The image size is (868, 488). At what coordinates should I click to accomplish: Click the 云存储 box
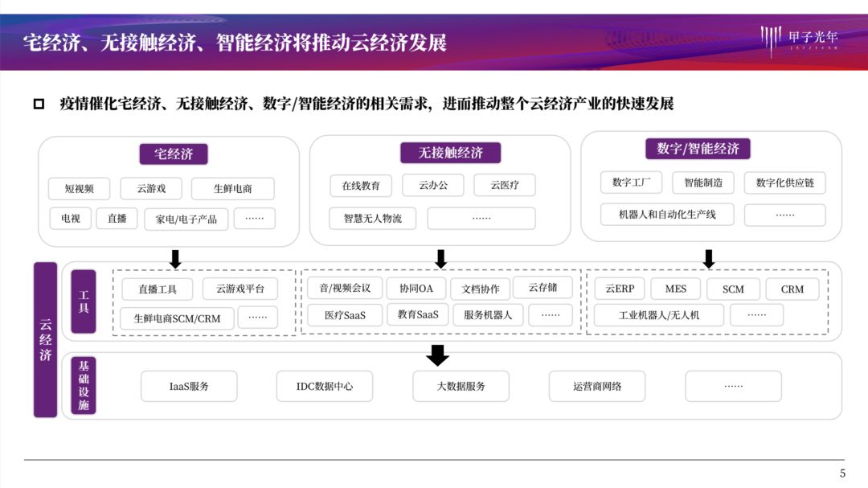point(543,288)
